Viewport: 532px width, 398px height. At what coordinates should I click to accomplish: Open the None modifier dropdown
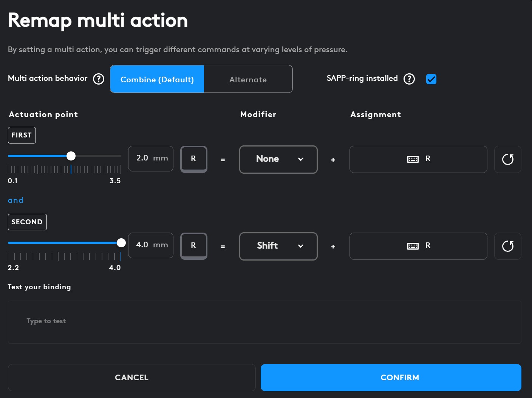278,159
